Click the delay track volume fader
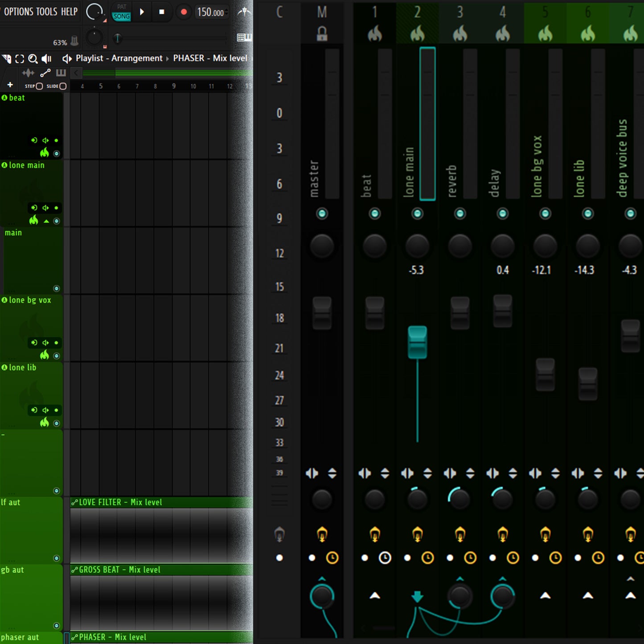 503,311
